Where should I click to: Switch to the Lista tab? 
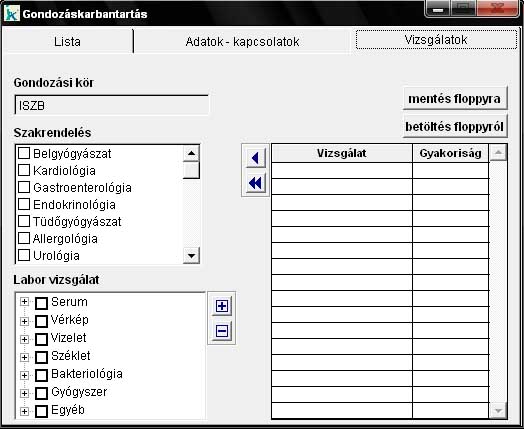pyautogui.click(x=67, y=41)
